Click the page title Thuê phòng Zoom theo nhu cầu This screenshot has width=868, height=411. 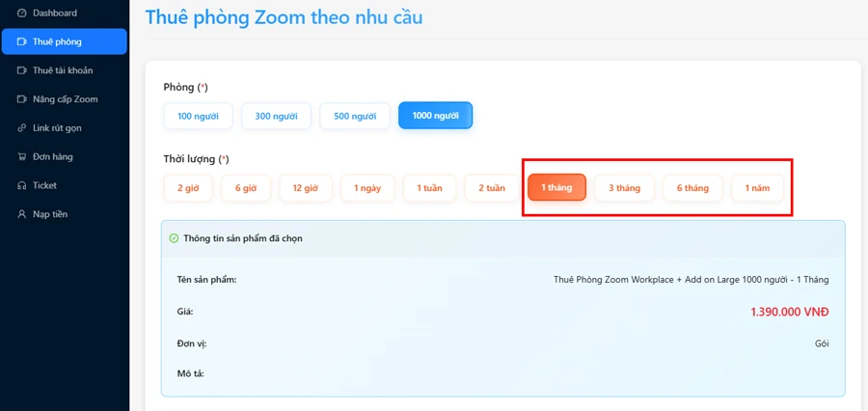[x=284, y=17]
